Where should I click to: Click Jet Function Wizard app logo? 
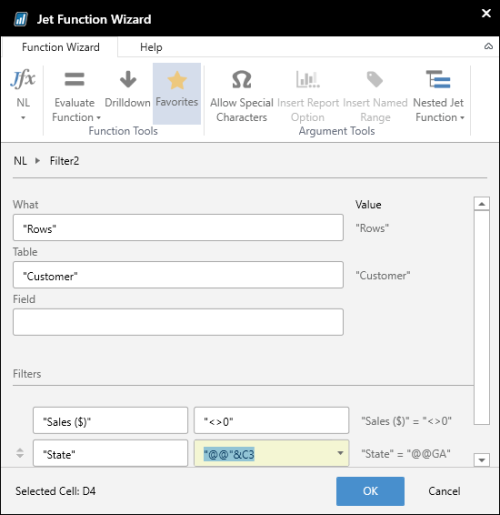pyautogui.click(x=21, y=19)
